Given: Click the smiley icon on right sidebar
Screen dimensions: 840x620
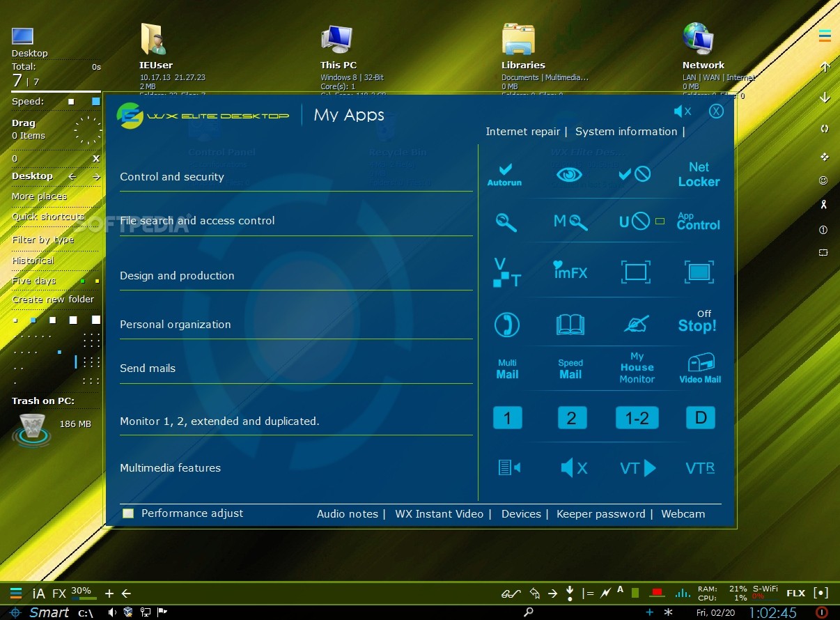Looking at the screenshot, I should point(824,180).
